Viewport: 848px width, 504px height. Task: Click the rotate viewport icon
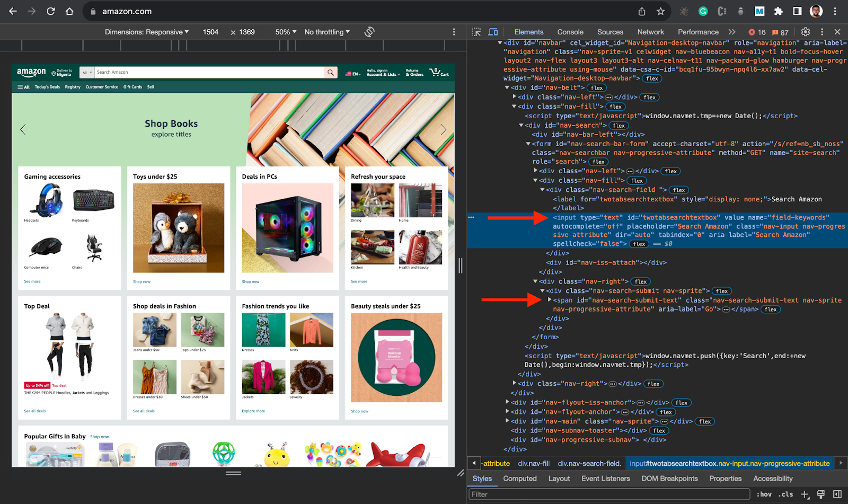(369, 32)
